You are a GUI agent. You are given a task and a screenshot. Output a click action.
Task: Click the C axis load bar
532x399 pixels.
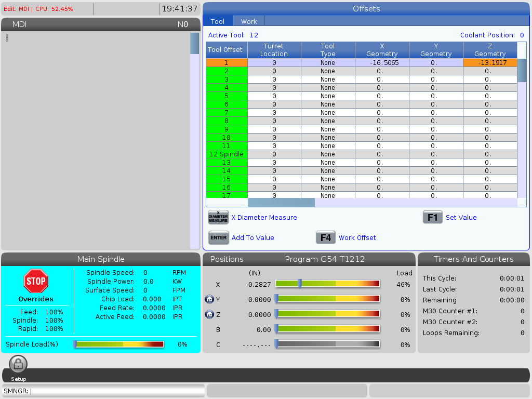pos(327,344)
